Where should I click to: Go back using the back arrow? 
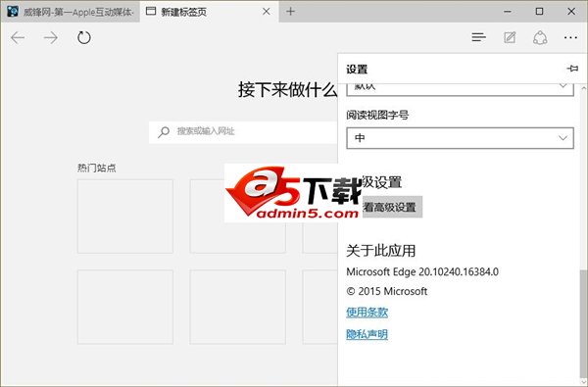coord(18,38)
